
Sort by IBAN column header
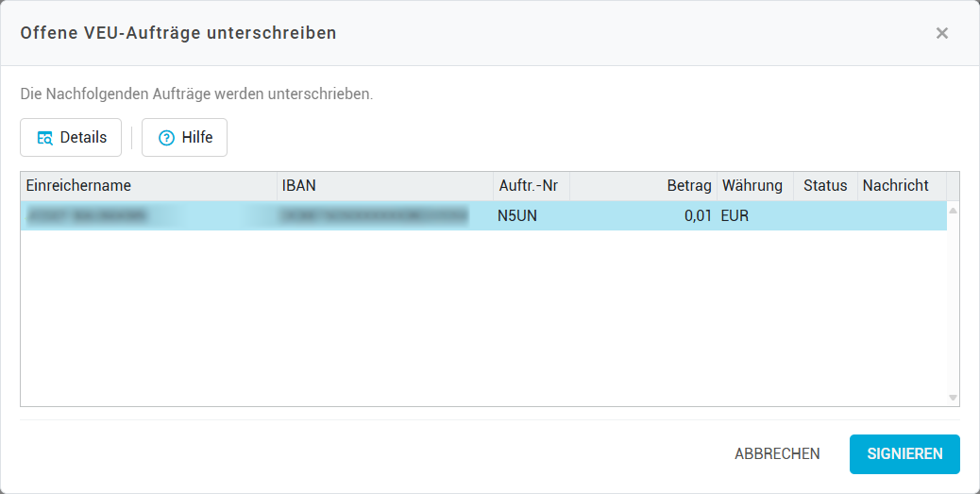(299, 186)
